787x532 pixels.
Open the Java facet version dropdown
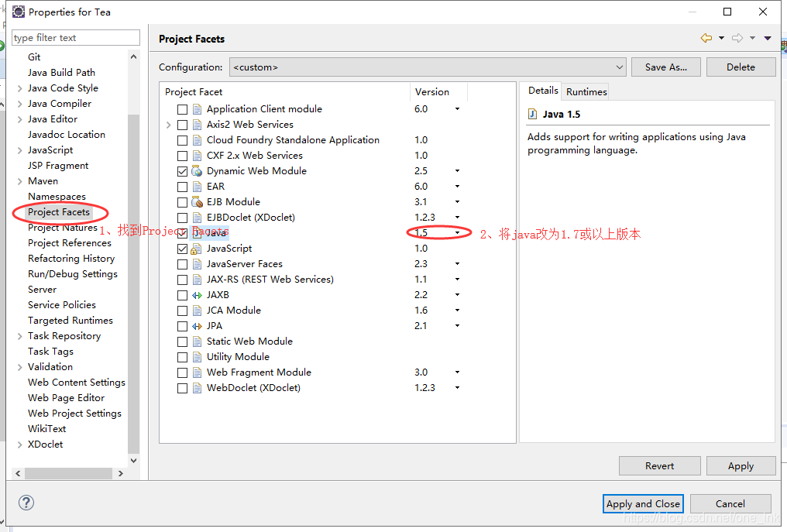tap(457, 233)
